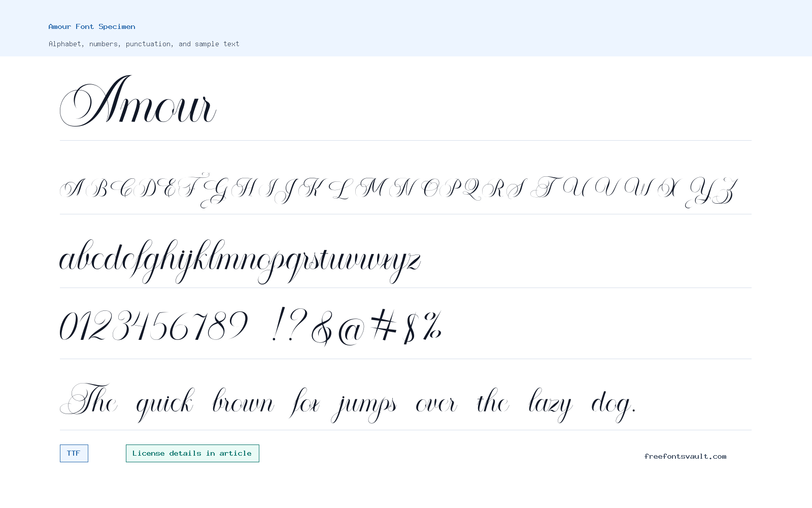Click the 'quick brown fox' pangram sentence
The width and height of the screenshot is (812, 508).
coord(348,402)
